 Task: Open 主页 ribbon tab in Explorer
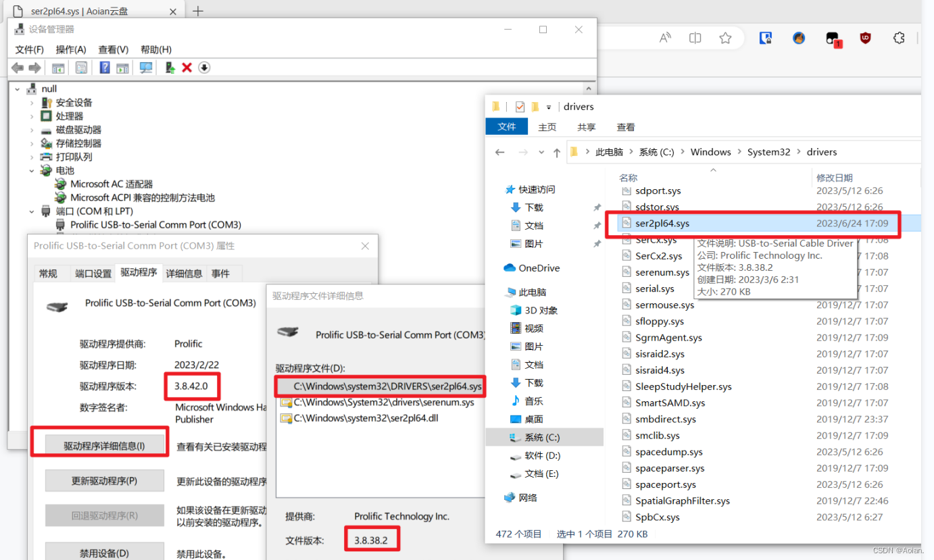coord(547,127)
